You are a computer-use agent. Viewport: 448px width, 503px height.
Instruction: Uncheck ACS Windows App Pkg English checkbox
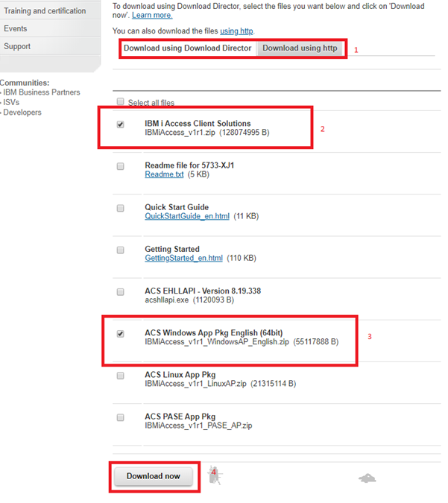pos(120,334)
